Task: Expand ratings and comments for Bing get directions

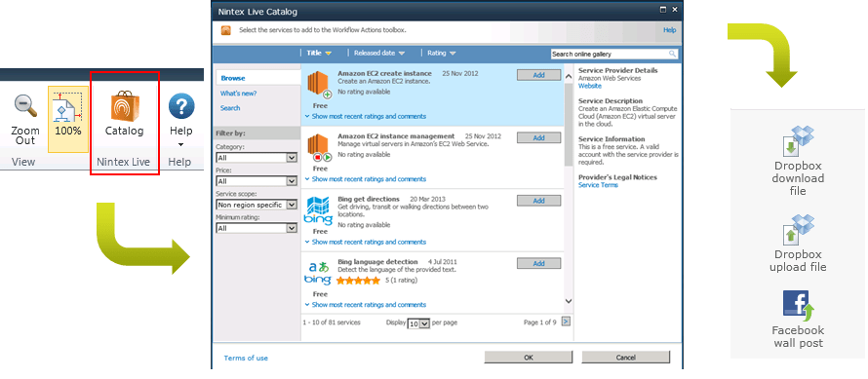Action: (366, 242)
